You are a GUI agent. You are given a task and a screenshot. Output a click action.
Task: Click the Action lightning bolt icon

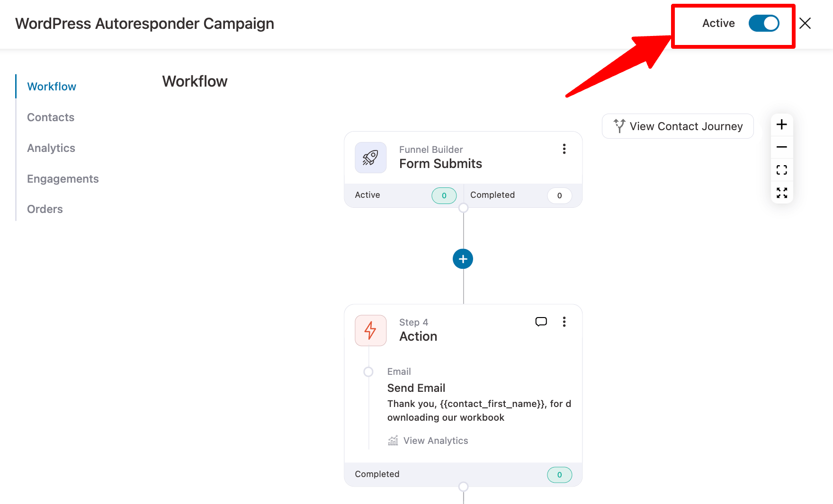click(371, 330)
